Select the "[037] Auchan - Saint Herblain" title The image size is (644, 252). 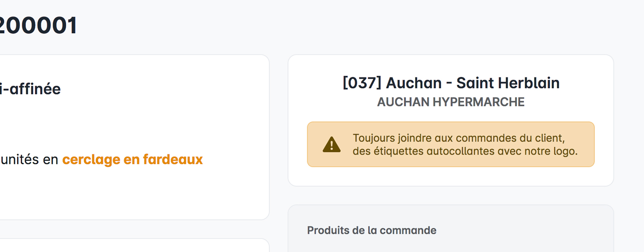click(x=451, y=83)
